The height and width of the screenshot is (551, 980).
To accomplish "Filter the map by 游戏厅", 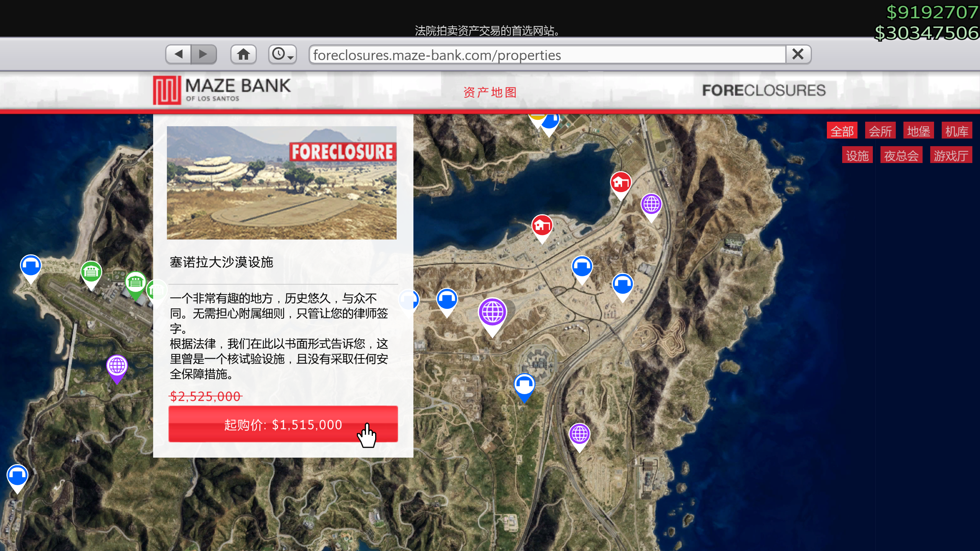I will pos(951,155).
